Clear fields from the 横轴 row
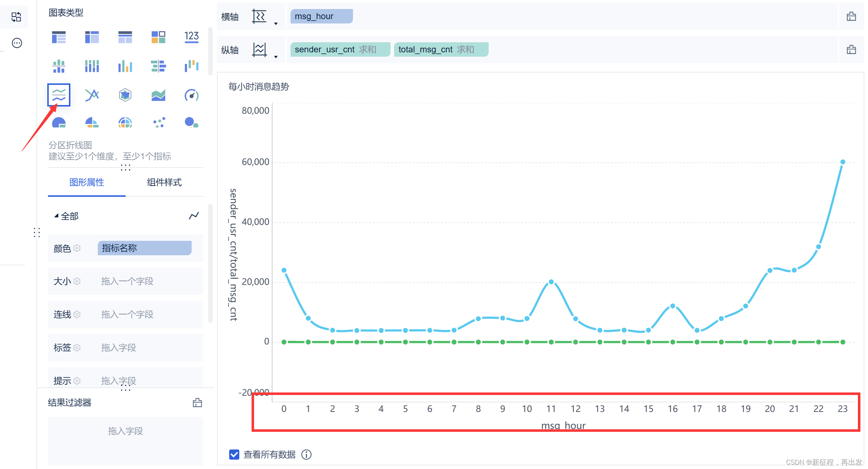 coord(851,16)
